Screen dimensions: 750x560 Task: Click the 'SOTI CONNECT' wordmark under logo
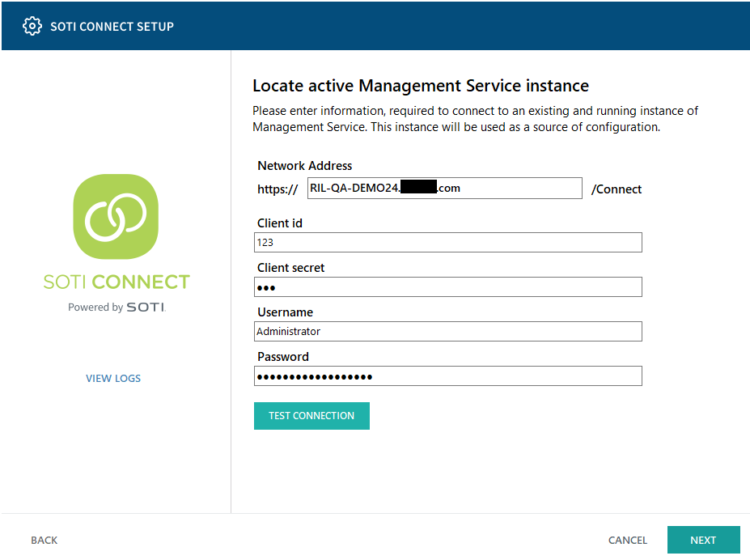(117, 282)
